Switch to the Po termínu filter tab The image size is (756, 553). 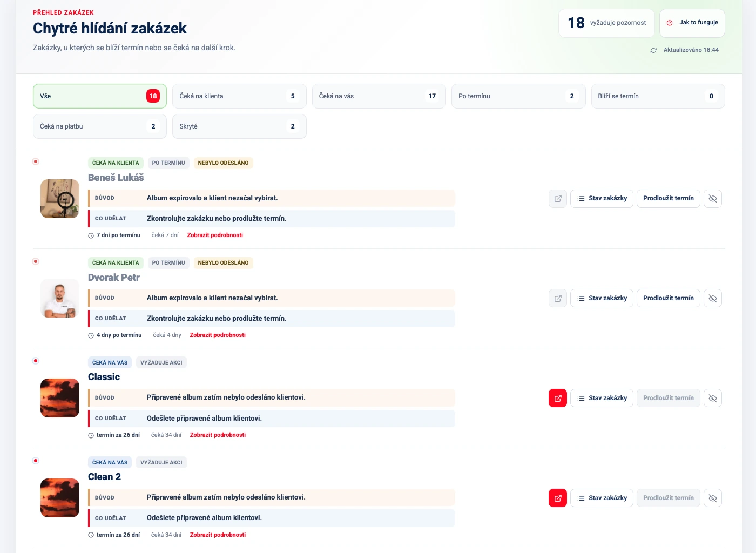pyautogui.click(x=518, y=96)
